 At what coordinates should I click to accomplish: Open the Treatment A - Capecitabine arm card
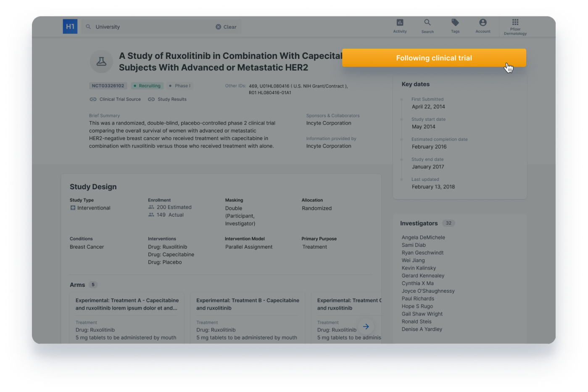click(127, 318)
